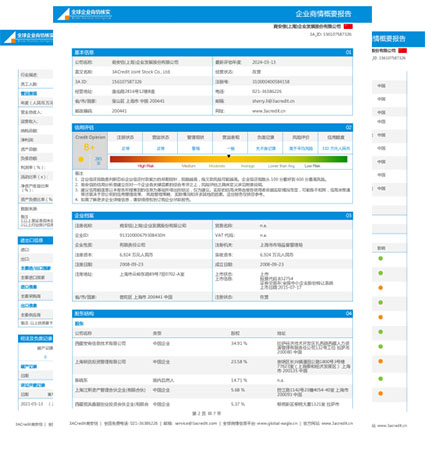Click the triangle logo in the center page header
This screenshot has width=425, height=451.
point(63,14)
